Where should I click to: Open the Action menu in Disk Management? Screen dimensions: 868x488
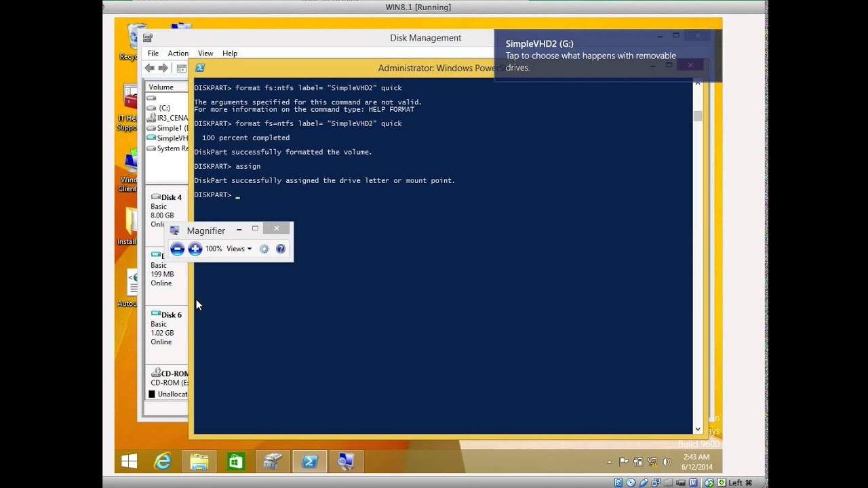coord(178,54)
